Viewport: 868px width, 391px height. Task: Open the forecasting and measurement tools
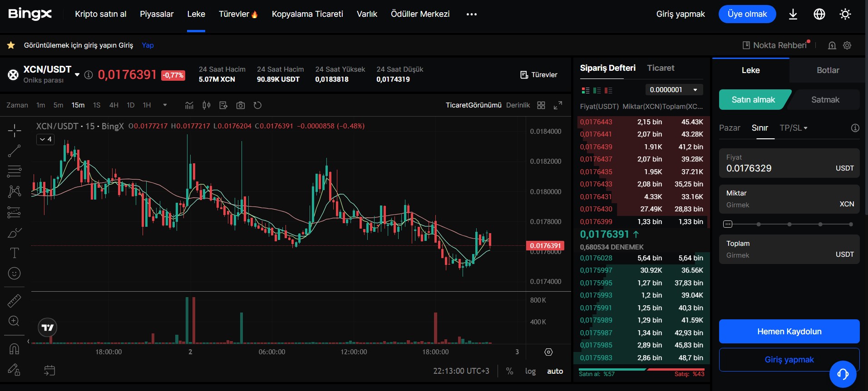15,212
